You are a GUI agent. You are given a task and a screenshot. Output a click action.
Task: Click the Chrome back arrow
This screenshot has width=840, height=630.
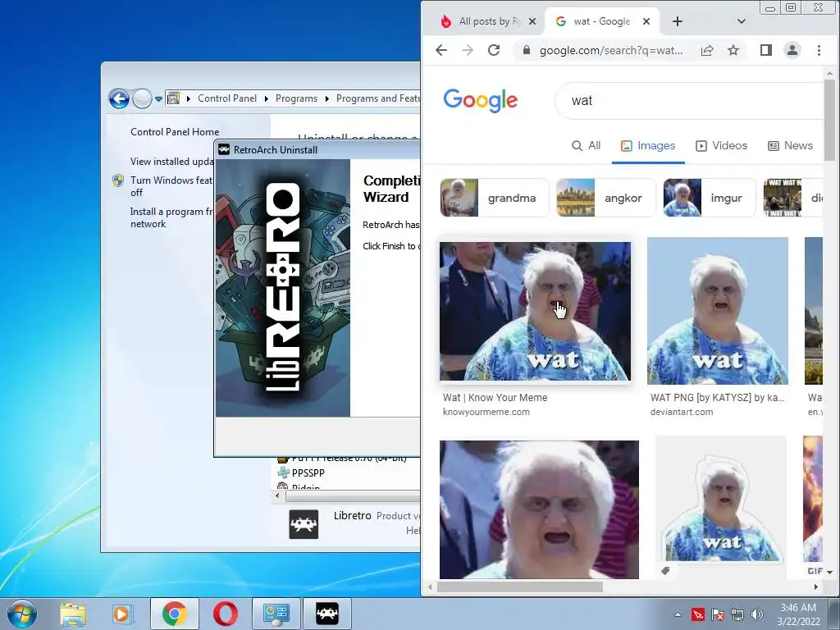(x=441, y=50)
